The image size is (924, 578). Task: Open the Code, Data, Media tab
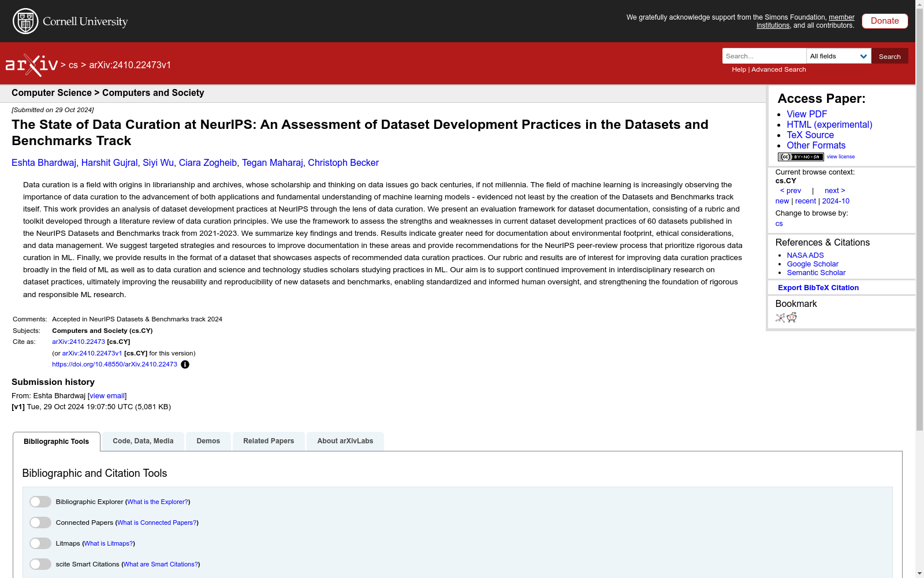pos(143,441)
